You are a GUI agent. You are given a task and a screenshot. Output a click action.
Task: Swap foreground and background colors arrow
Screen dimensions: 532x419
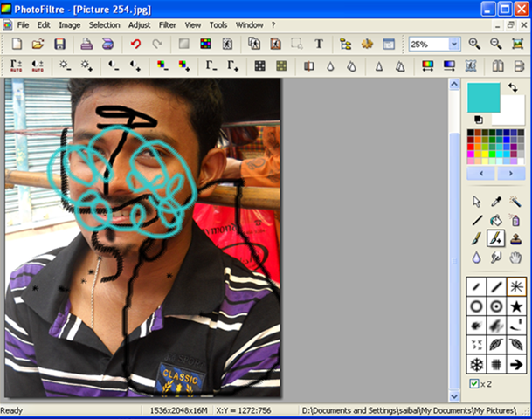tap(513, 88)
